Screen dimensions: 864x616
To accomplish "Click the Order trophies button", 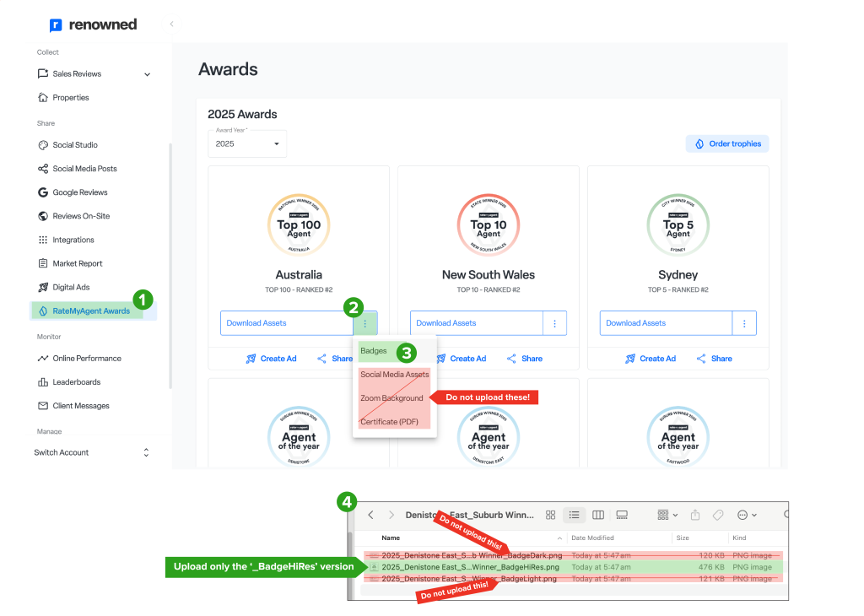I will coord(727,144).
